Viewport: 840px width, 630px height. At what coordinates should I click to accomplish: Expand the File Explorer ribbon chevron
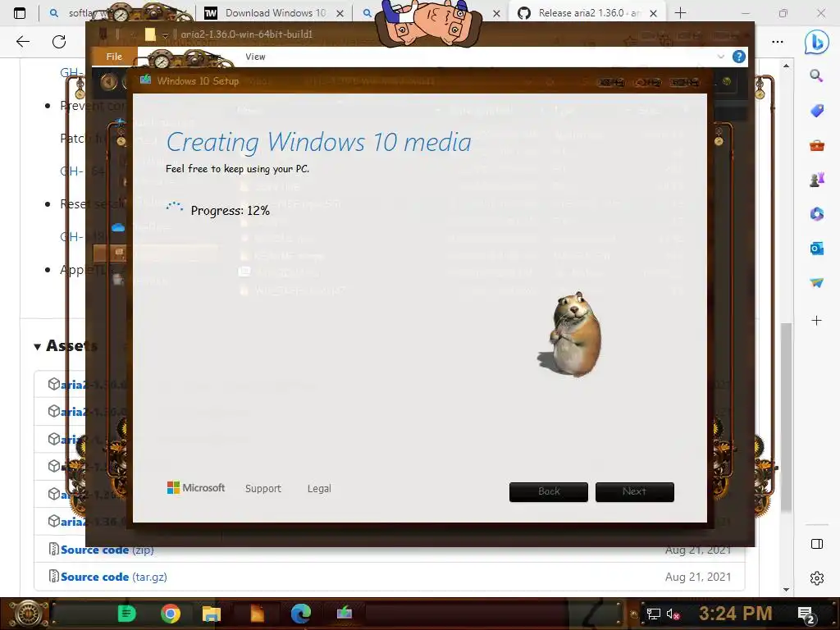tap(720, 57)
